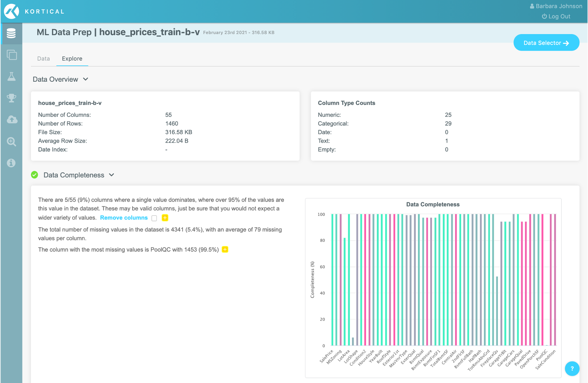Collapse the Data Completeness section chevron
The width and height of the screenshot is (588, 383).
tap(112, 175)
